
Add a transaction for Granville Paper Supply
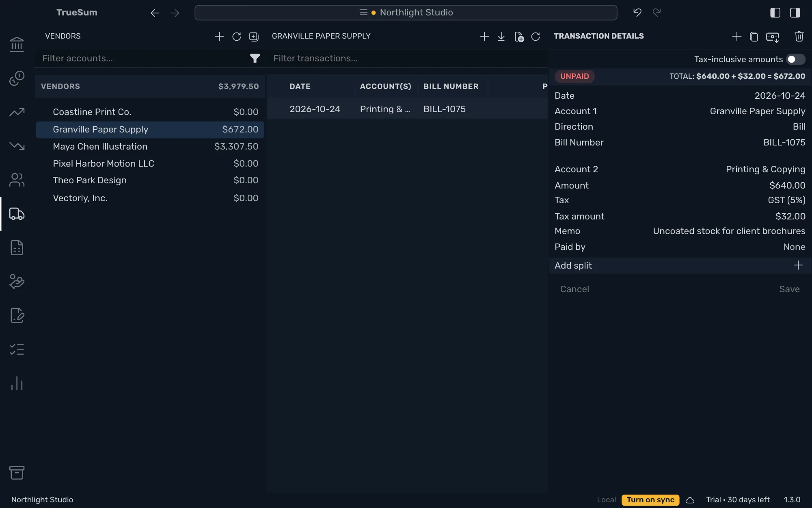pos(484,36)
